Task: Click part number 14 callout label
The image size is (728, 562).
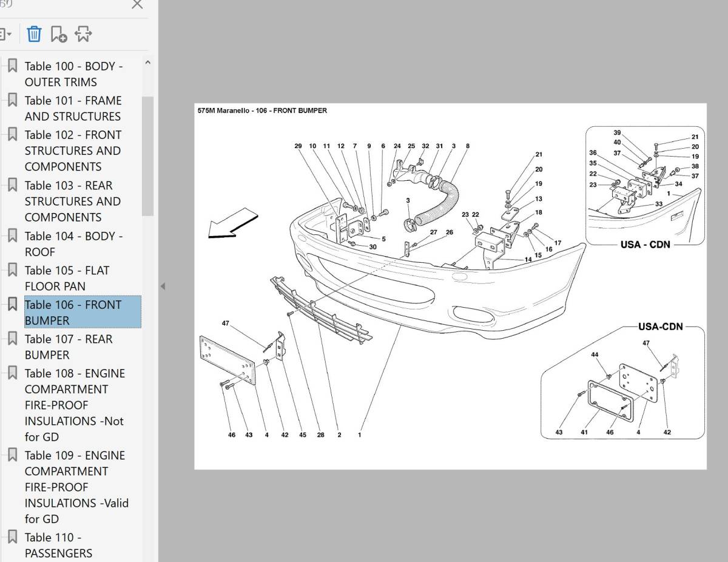Action: tap(528, 260)
